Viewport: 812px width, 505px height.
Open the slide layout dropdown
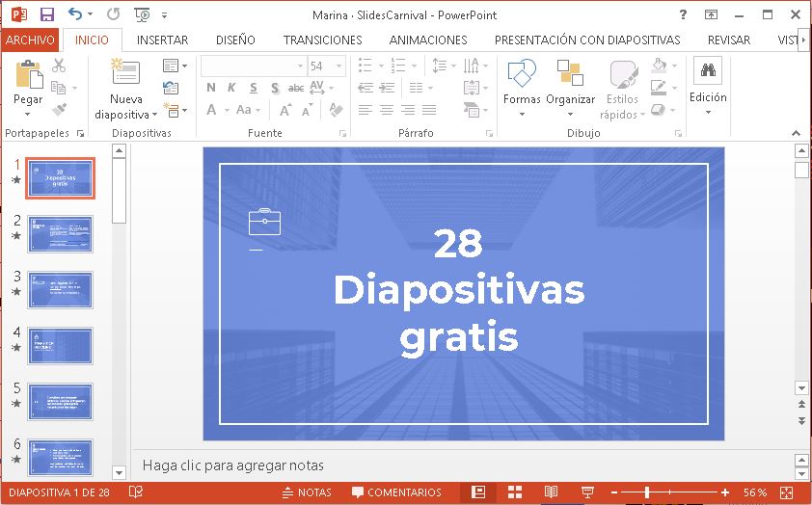175,66
